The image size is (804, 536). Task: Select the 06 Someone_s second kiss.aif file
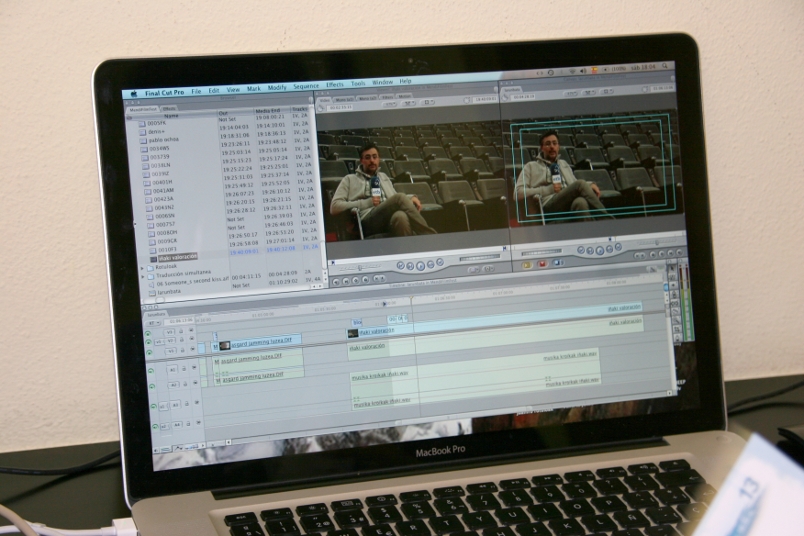(x=189, y=282)
